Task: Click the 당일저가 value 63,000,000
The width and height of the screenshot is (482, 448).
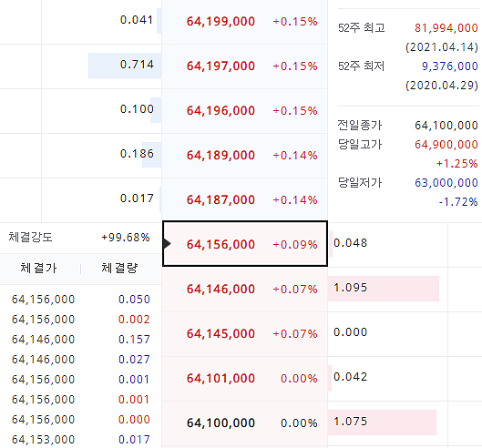Action: click(x=446, y=183)
